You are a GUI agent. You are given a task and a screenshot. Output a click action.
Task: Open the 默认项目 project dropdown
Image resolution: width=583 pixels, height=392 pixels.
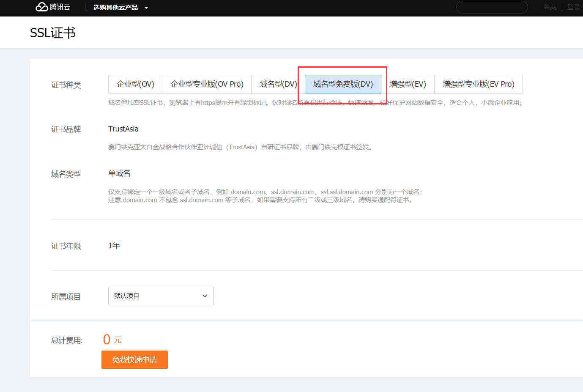(161, 296)
